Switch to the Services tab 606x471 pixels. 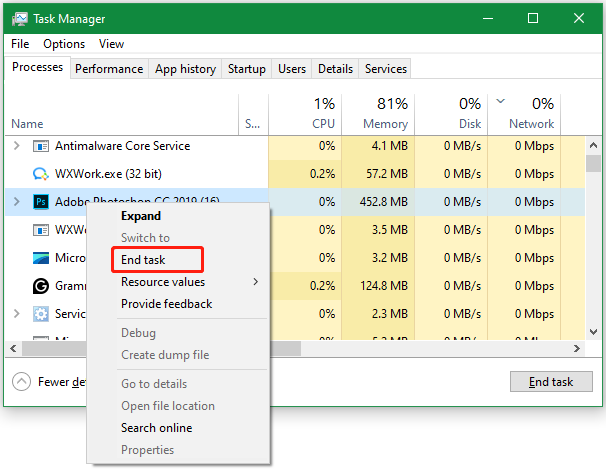click(385, 69)
